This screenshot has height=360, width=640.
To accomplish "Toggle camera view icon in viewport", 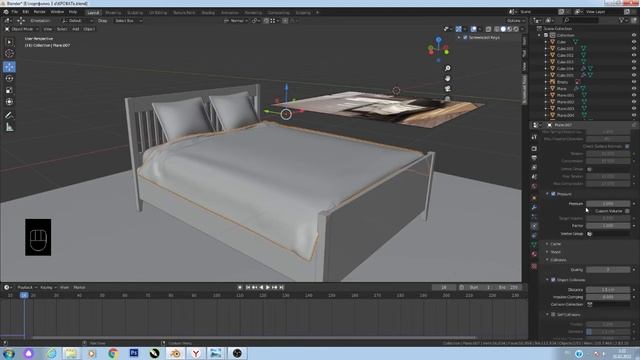I will [448, 89].
